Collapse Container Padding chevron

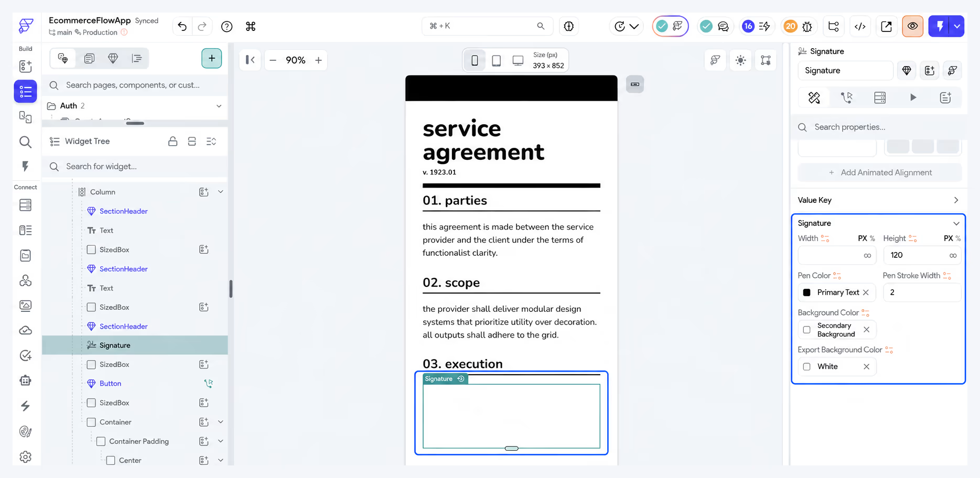(x=221, y=441)
